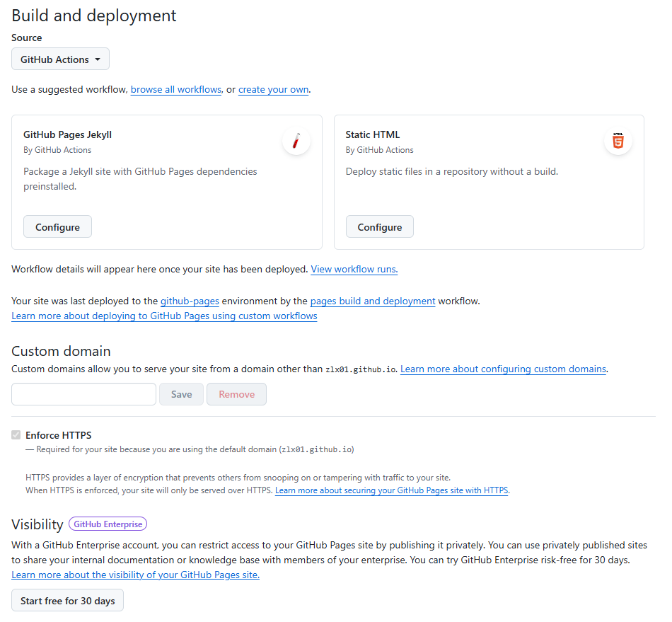Image resolution: width=672 pixels, height=622 pixels.
Task: Click Start free for 30 days button
Action: point(67,601)
